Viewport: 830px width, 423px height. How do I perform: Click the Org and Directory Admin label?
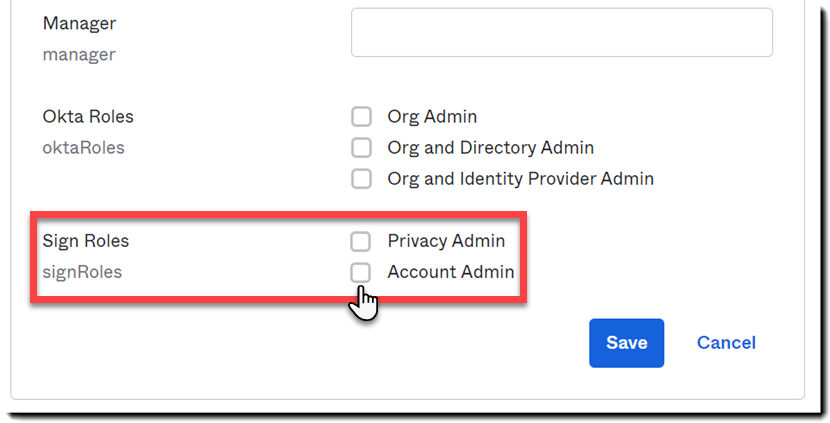[x=490, y=148]
